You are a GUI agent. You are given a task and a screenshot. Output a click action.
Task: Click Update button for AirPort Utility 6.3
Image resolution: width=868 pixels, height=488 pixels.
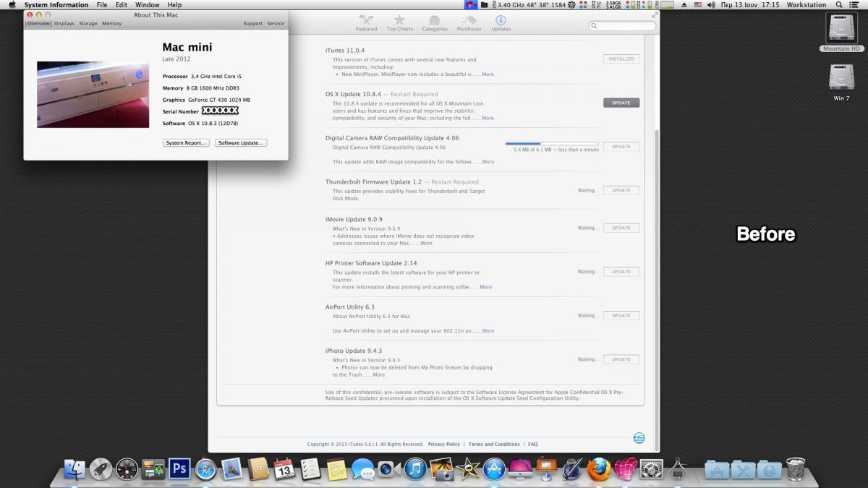point(621,315)
